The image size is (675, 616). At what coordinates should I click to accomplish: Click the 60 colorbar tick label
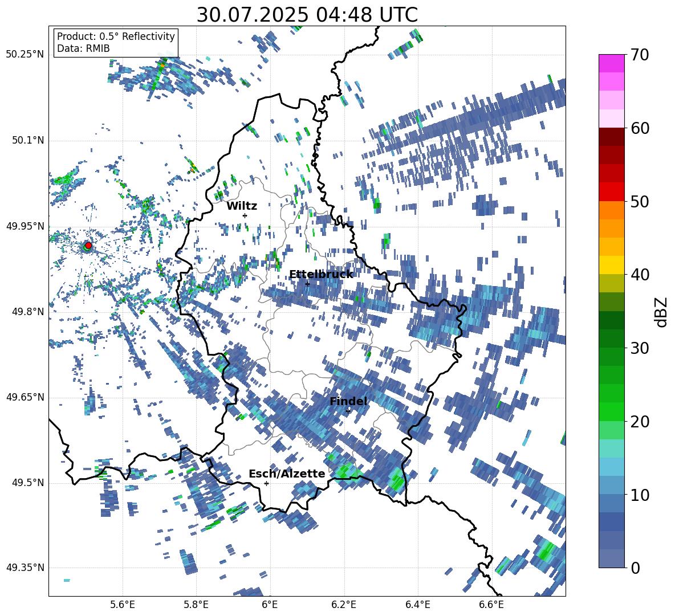(x=639, y=128)
